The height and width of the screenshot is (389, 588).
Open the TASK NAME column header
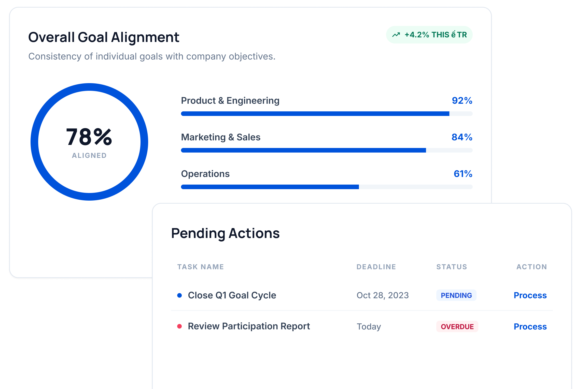201,267
